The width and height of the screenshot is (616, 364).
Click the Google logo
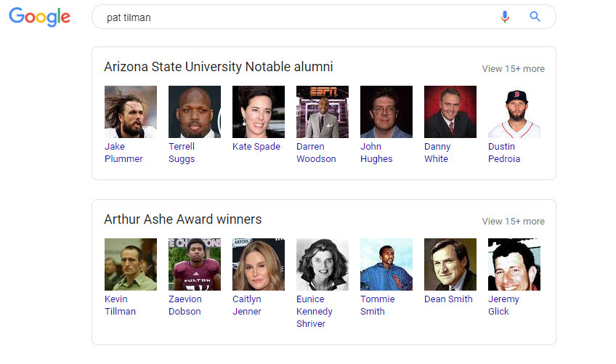tap(39, 17)
